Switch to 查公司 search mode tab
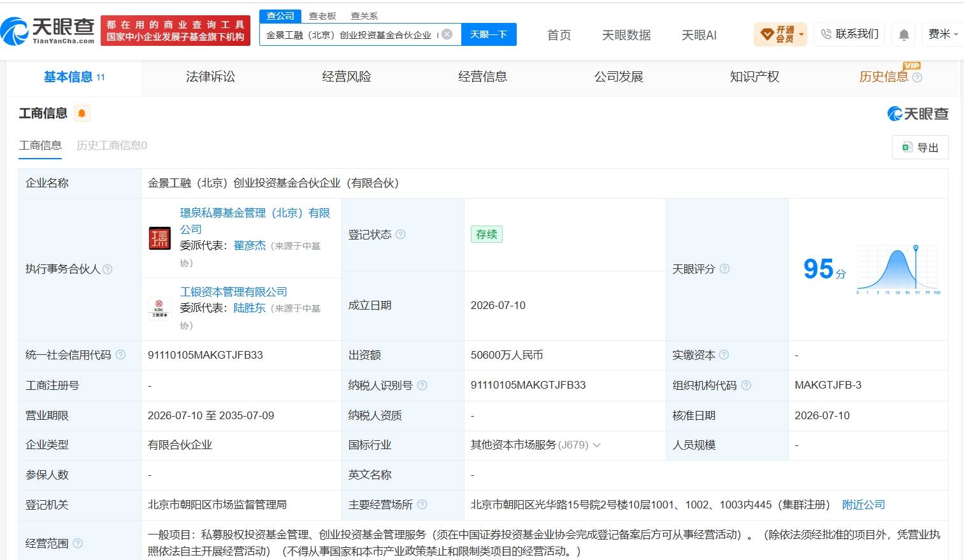This screenshot has width=964, height=560. coord(280,16)
